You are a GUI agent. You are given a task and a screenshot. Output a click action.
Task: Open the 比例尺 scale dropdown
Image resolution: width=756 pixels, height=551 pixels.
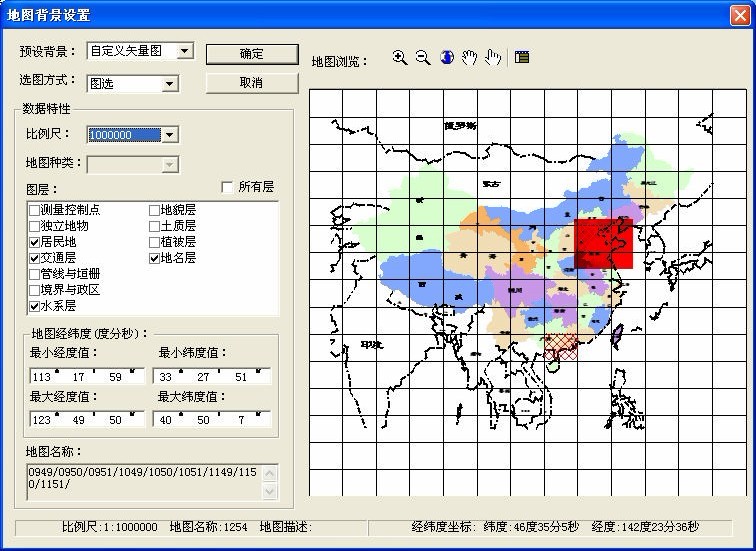click(169, 135)
